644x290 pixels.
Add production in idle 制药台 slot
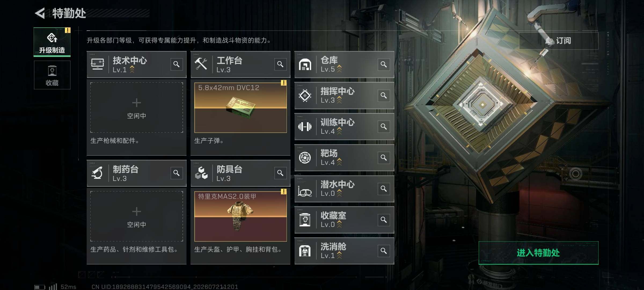click(137, 216)
